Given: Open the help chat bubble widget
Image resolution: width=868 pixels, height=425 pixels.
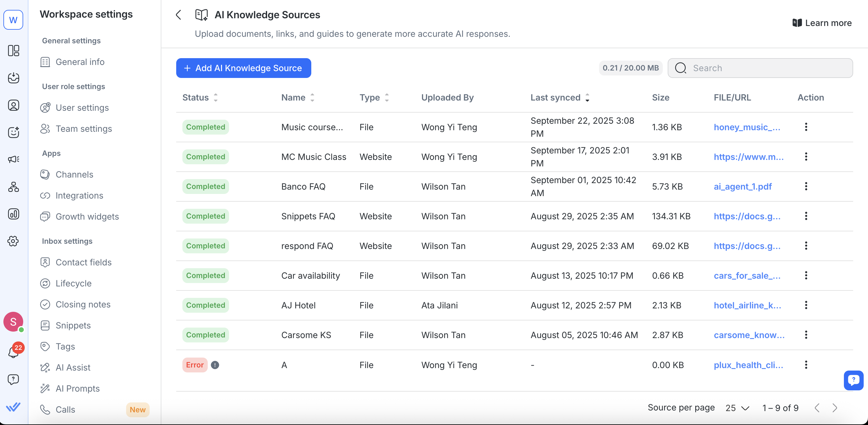Looking at the screenshot, I should point(853,380).
